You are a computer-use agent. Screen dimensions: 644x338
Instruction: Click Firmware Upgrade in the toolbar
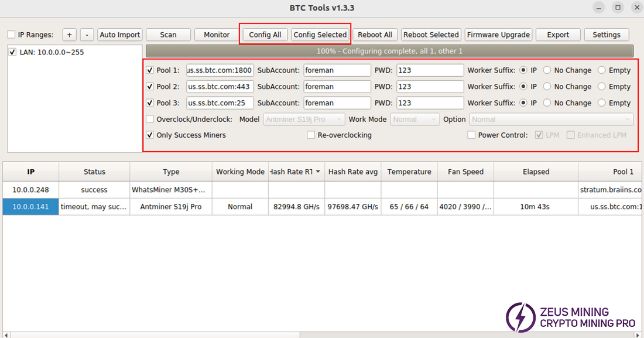pos(498,35)
